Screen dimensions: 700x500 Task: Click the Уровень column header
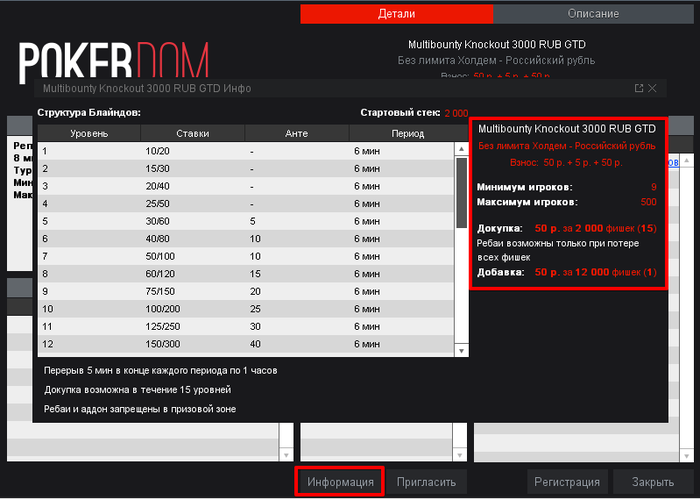tap(89, 133)
